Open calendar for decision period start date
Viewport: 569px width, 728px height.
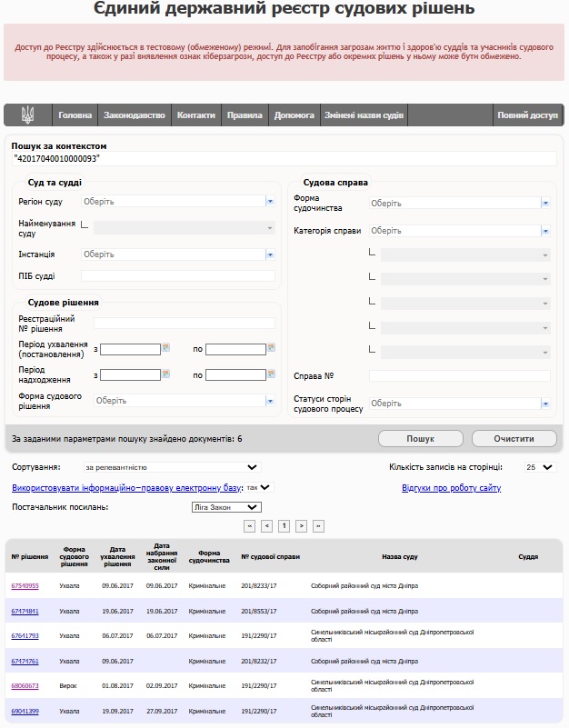coord(165,348)
